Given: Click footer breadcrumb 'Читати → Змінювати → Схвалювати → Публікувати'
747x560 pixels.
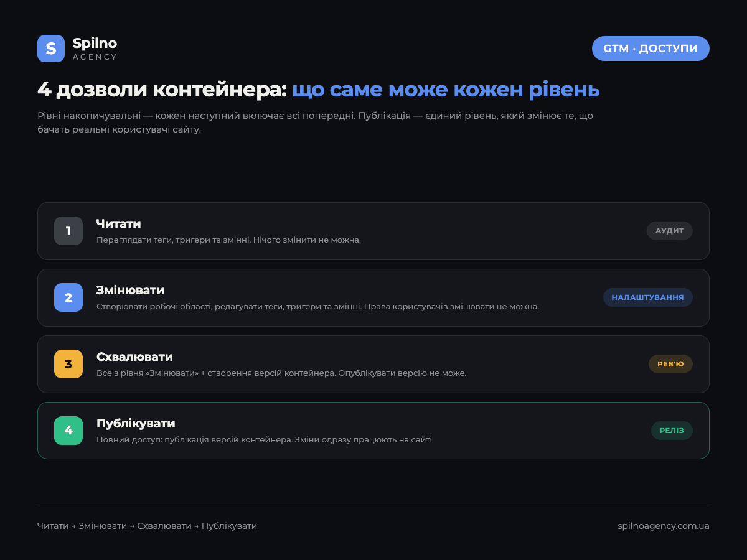Looking at the screenshot, I should [x=147, y=526].
